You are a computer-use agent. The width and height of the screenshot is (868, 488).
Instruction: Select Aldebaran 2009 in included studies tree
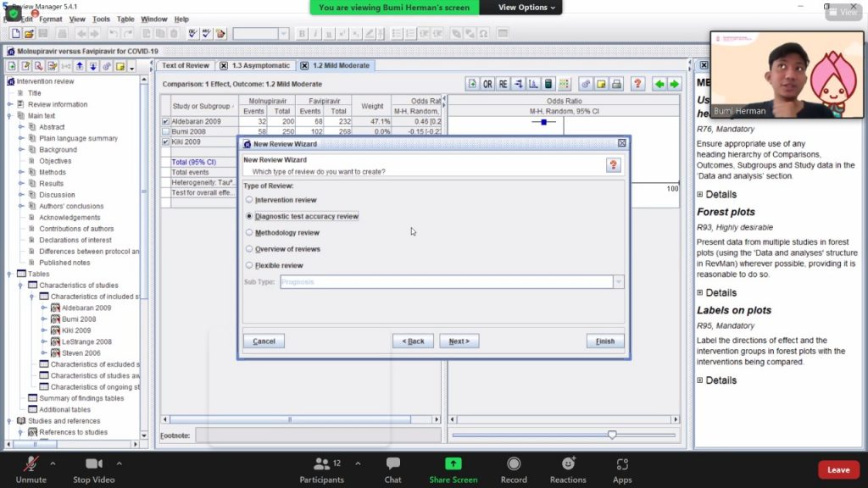pyautogui.click(x=86, y=308)
